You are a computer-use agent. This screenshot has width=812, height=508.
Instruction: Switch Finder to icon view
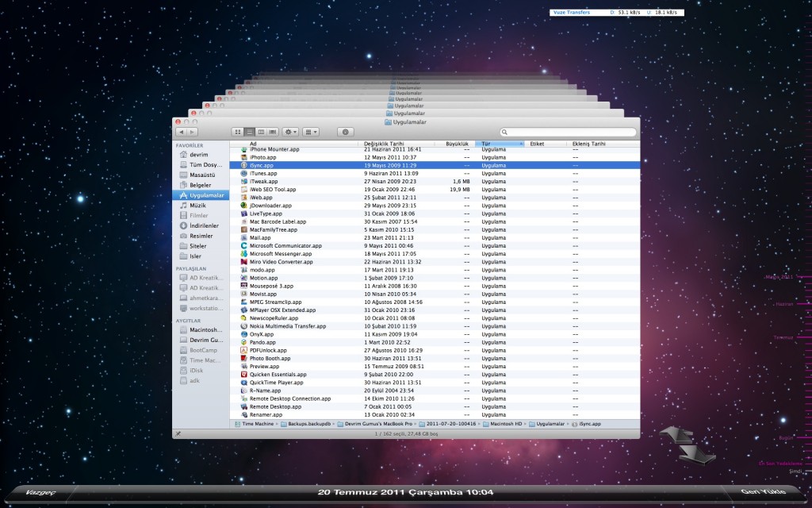(x=238, y=133)
